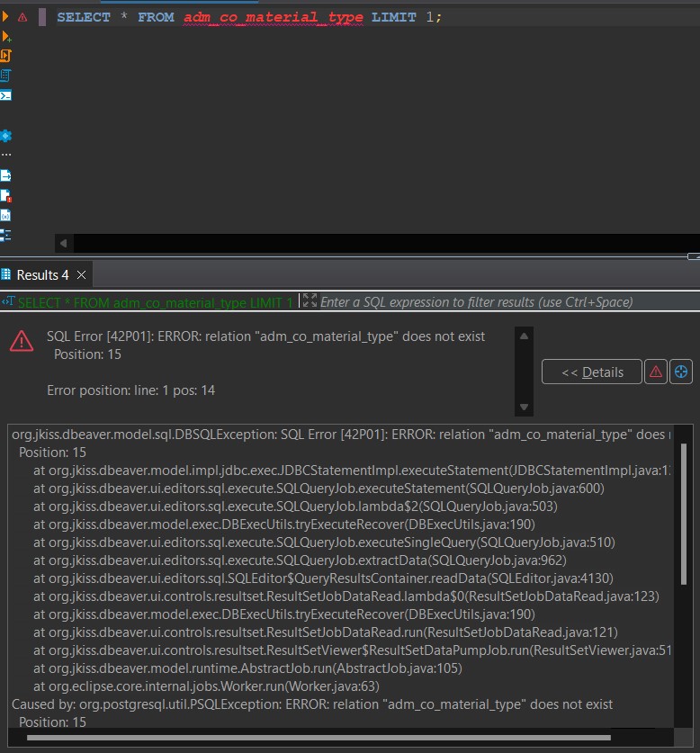Run the Execute SQL script icon
The height and width of the screenshot is (753, 700).
pyautogui.click(x=5, y=56)
